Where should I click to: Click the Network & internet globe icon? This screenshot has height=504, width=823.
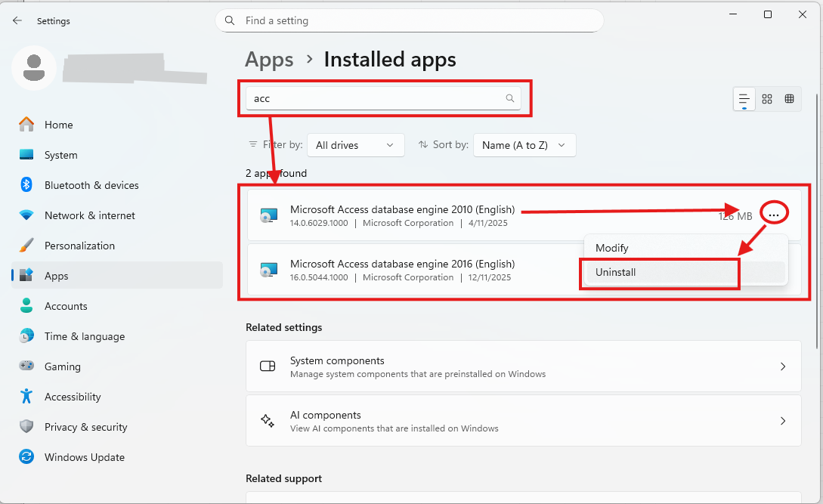tap(26, 215)
